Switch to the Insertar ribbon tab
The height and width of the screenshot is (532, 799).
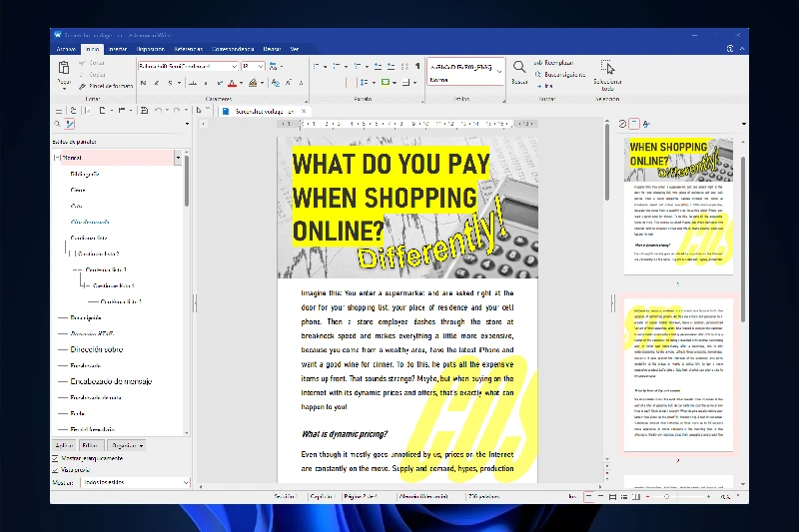118,49
